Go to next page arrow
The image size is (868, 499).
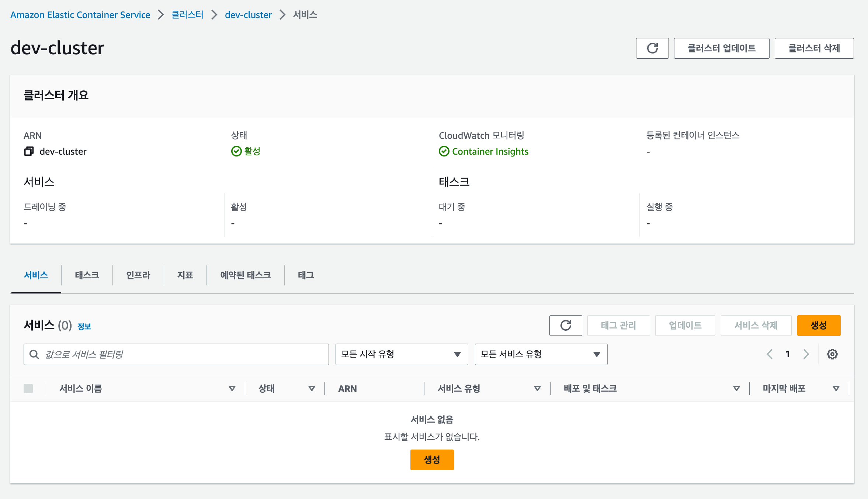point(806,354)
